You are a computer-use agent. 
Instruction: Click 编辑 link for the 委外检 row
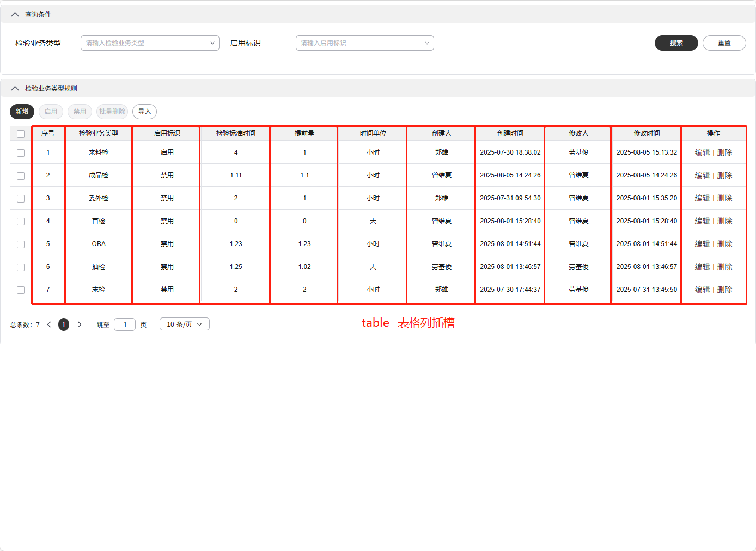click(x=702, y=198)
